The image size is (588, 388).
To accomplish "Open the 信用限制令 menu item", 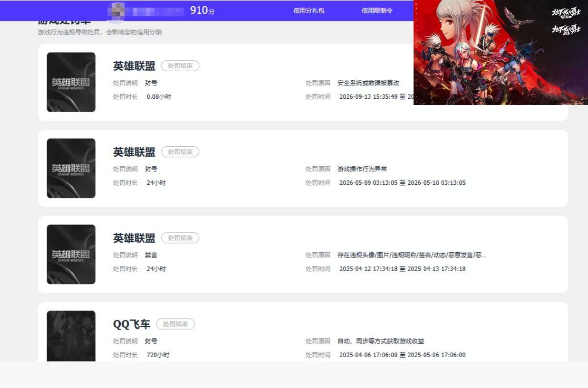I will click(377, 10).
